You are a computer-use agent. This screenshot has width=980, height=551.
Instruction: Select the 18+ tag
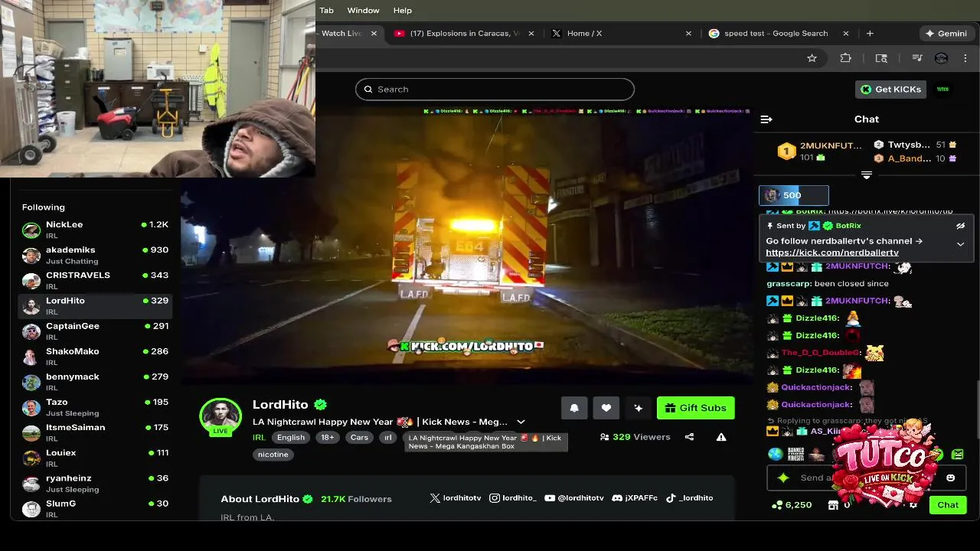click(328, 438)
